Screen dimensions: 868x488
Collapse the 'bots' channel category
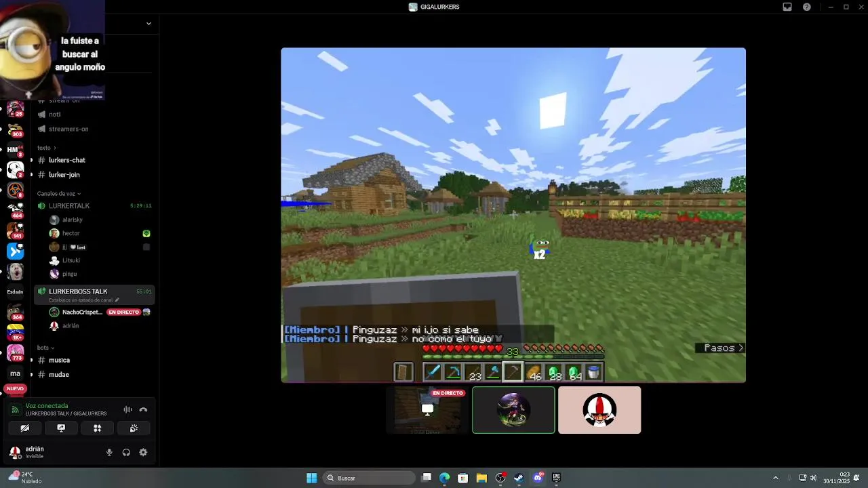point(45,348)
